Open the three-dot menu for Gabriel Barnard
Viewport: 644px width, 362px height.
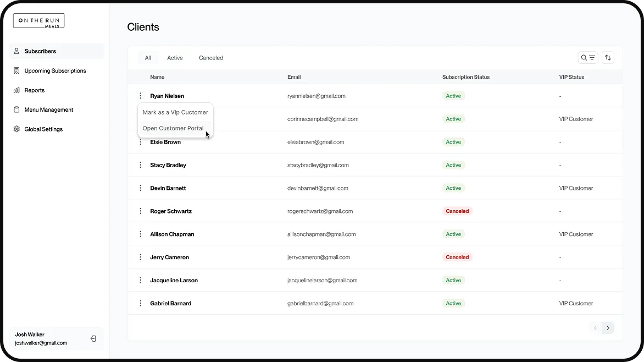pos(141,303)
